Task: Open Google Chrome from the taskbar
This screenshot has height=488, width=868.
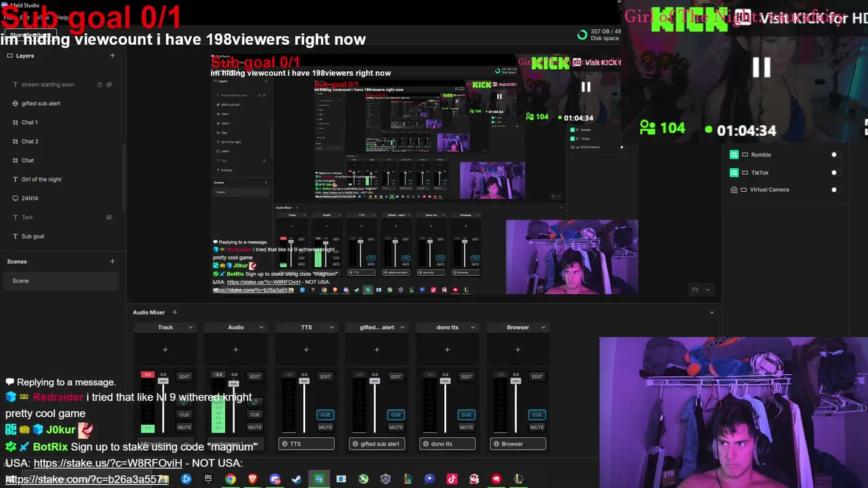Action: click(231, 479)
